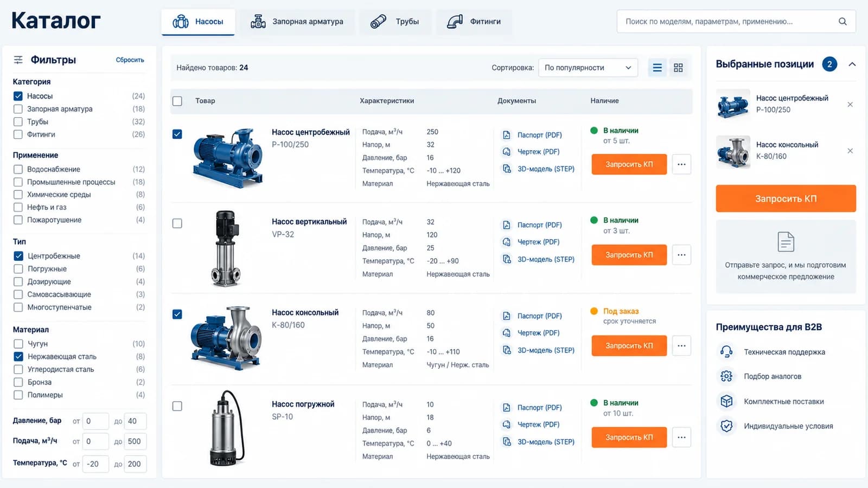This screenshot has width=868, height=488.
Task: Open the Насосы tab
Action: 198,22
